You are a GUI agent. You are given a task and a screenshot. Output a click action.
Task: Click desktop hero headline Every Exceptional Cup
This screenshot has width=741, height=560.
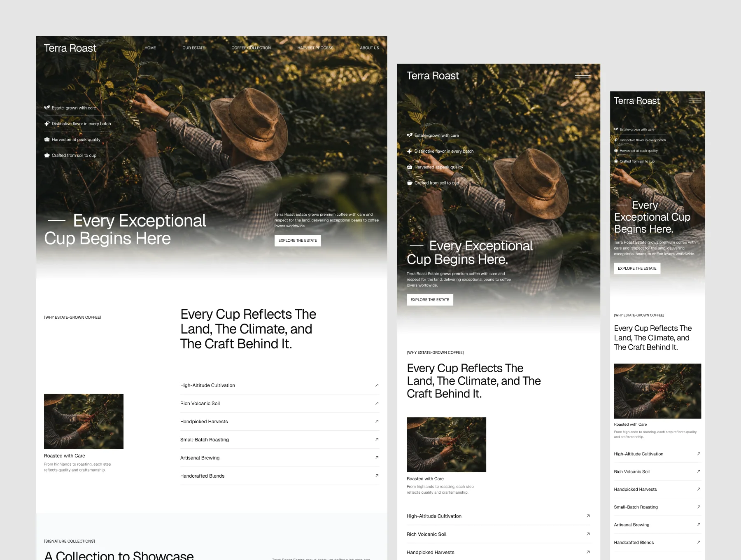[x=125, y=229]
